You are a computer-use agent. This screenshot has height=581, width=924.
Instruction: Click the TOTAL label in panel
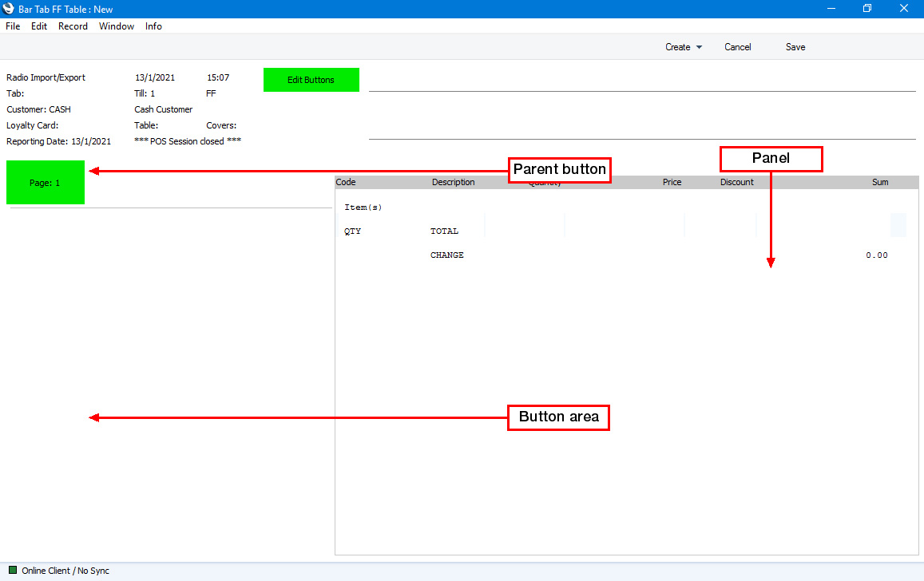pos(444,231)
